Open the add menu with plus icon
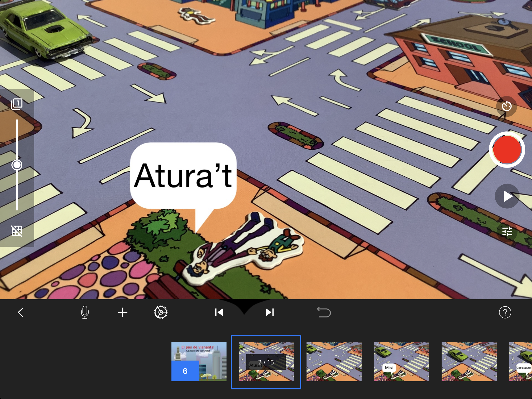This screenshot has height=399, width=532. (x=123, y=312)
